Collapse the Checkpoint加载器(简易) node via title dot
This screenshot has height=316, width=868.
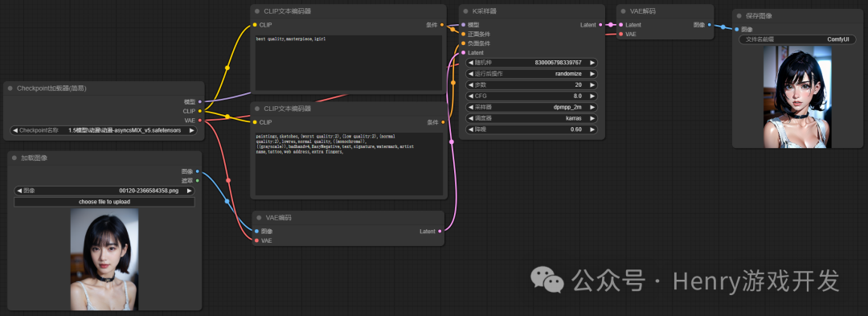[10, 88]
